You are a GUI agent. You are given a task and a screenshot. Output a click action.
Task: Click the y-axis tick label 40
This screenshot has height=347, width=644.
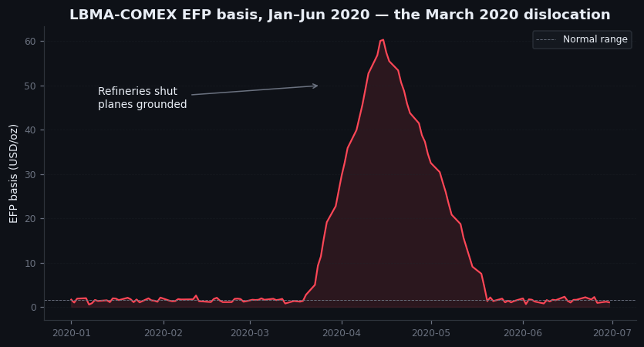tap(30, 130)
